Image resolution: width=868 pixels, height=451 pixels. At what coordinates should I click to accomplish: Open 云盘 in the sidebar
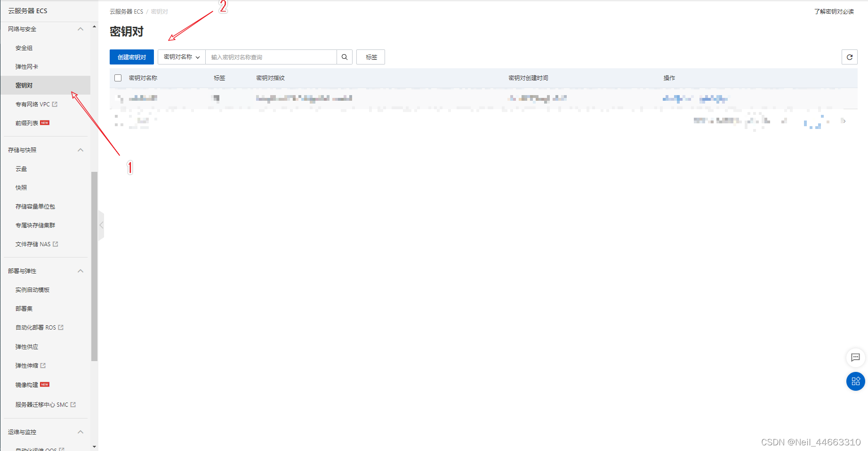tap(21, 169)
